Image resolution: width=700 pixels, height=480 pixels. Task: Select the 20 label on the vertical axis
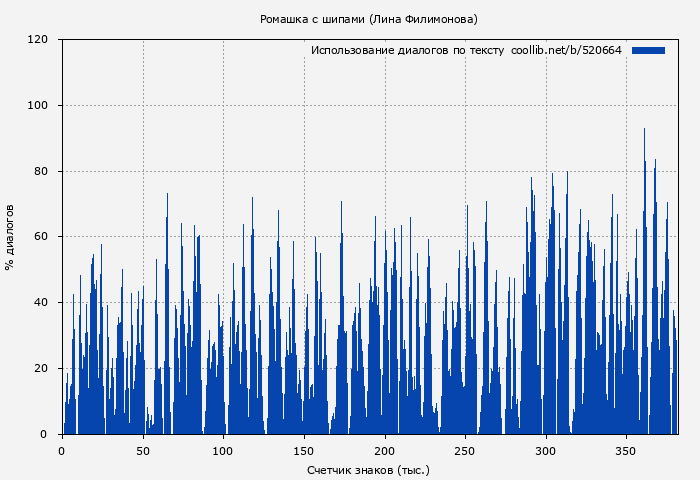tap(41, 369)
